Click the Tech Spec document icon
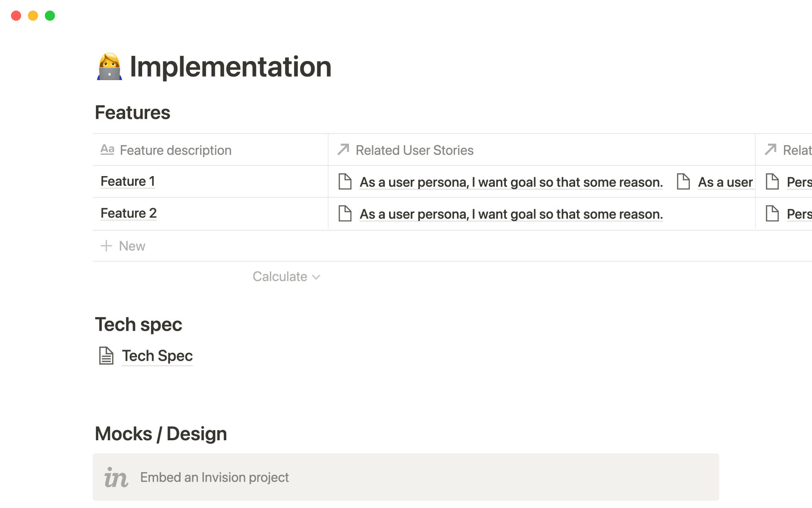 coord(106,356)
